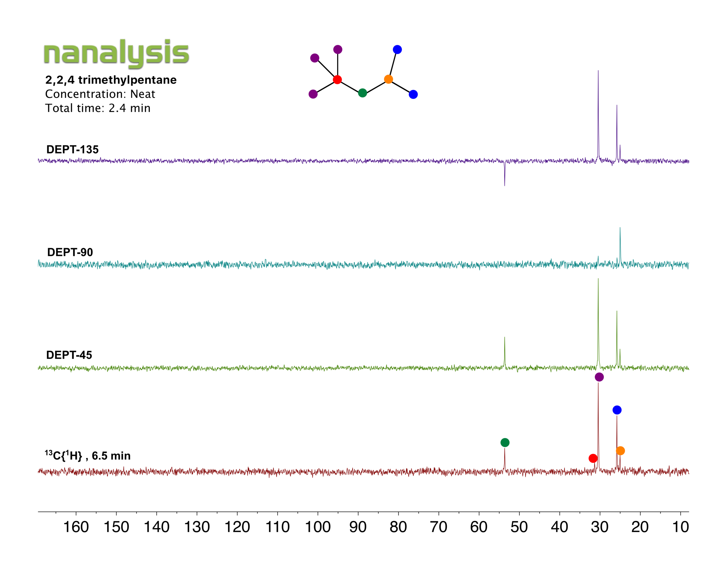Click the lowest purple methyl dot in the molecule
Viewport: 728px width, 574px height.
313,94
